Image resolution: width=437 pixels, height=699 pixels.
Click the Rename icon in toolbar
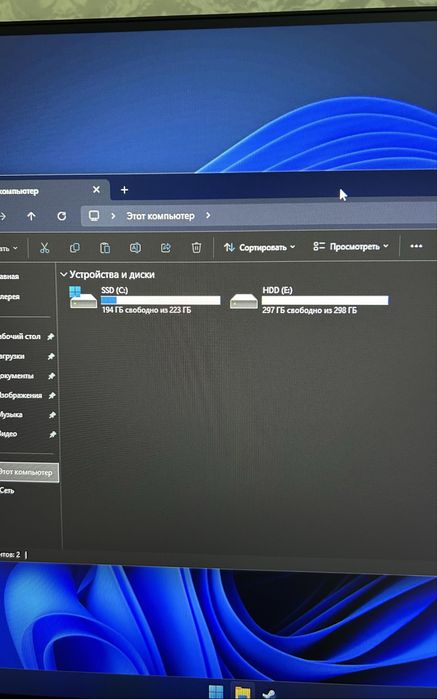pos(135,247)
